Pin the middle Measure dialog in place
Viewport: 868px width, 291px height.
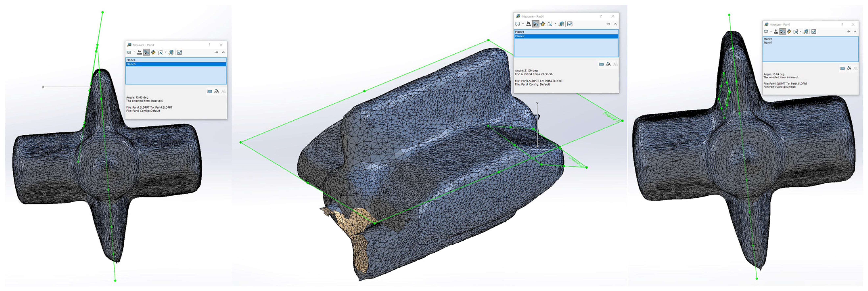tap(608, 24)
